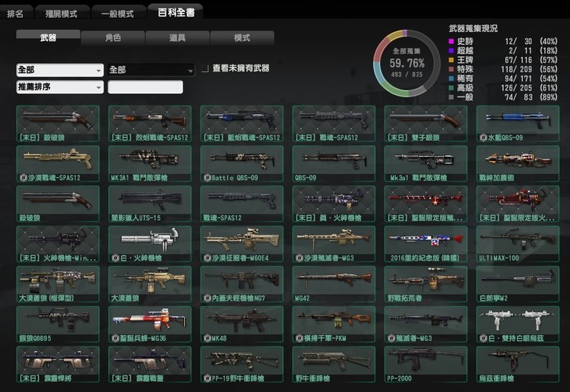
Task: Open the Battle QBS-09 weapon entry
Action: tap(242, 163)
